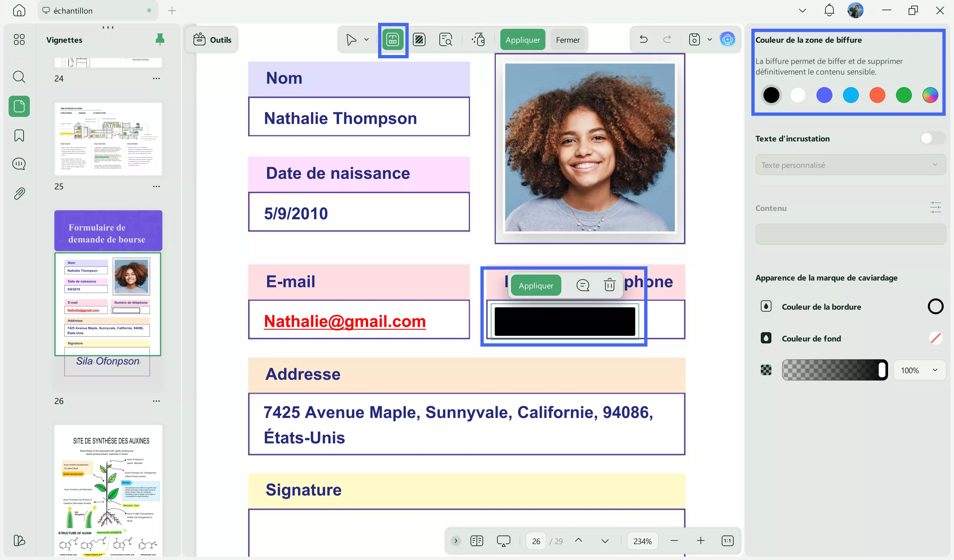
Task: Open the Attachments panel icon
Action: pos(19,193)
